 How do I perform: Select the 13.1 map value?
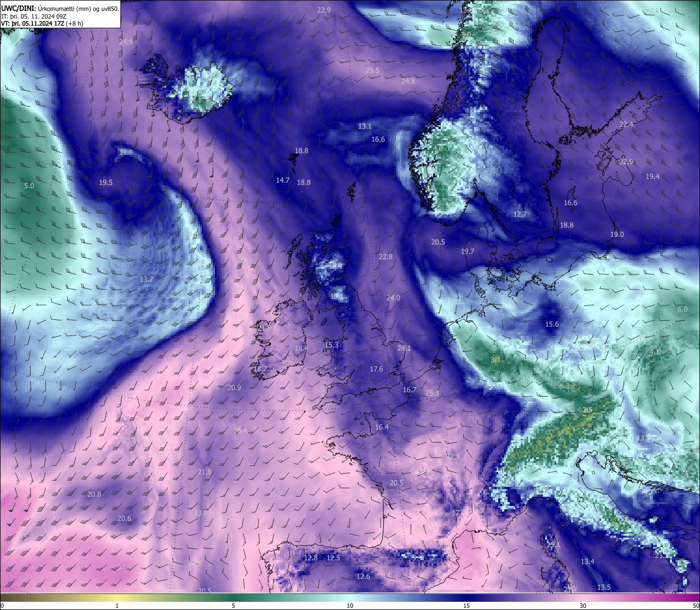pyautogui.click(x=365, y=126)
